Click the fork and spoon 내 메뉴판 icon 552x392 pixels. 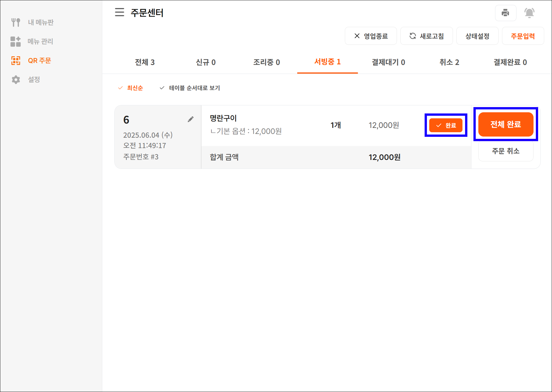16,22
